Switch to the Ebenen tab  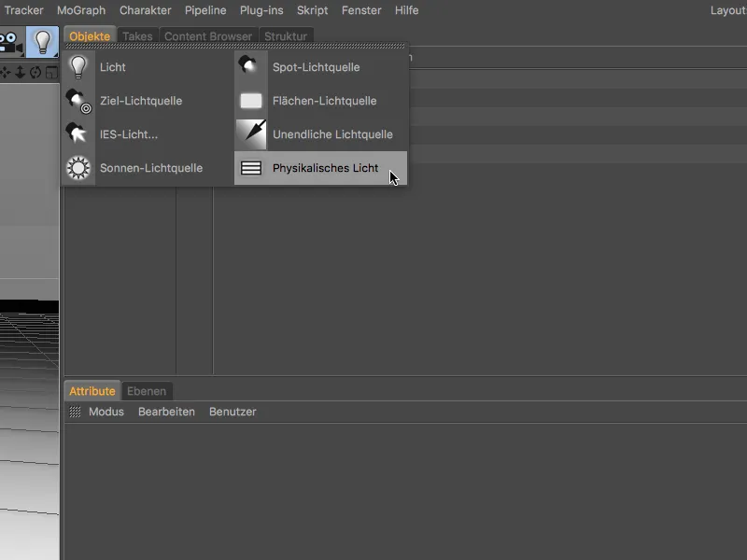click(x=148, y=391)
